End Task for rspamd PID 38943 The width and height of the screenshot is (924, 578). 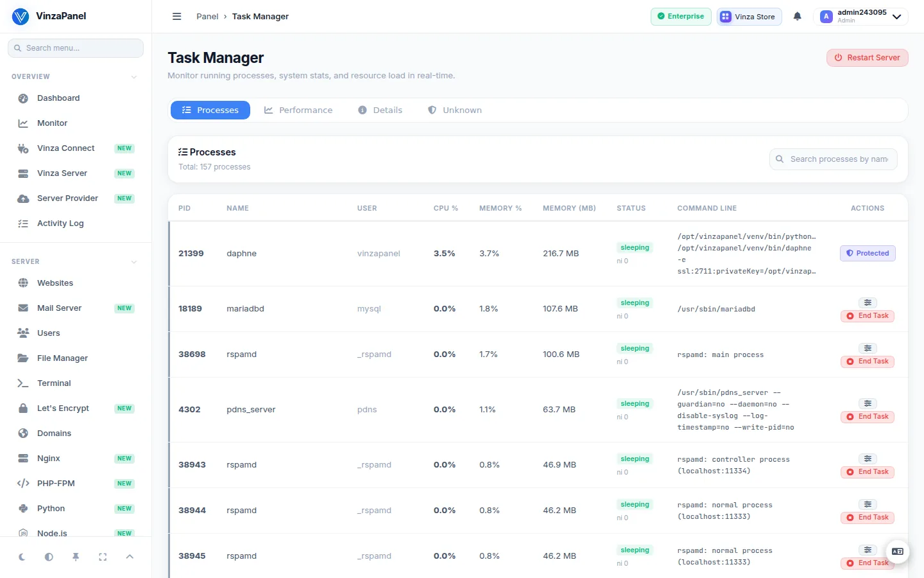[x=868, y=472]
